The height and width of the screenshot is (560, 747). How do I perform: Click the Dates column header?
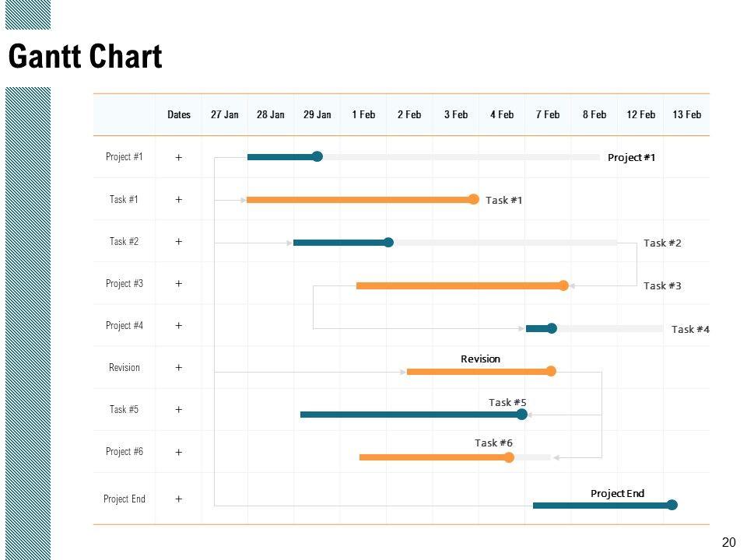[179, 114]
